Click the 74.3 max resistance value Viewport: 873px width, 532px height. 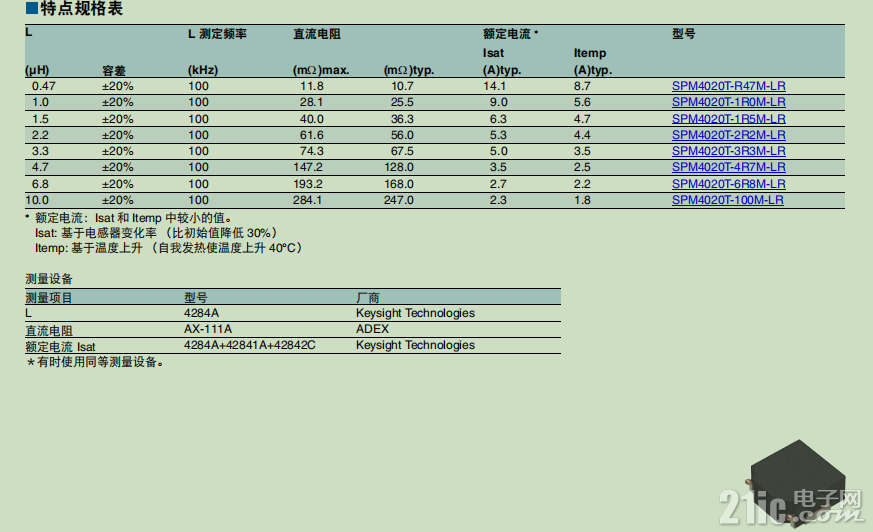point(312,151)
